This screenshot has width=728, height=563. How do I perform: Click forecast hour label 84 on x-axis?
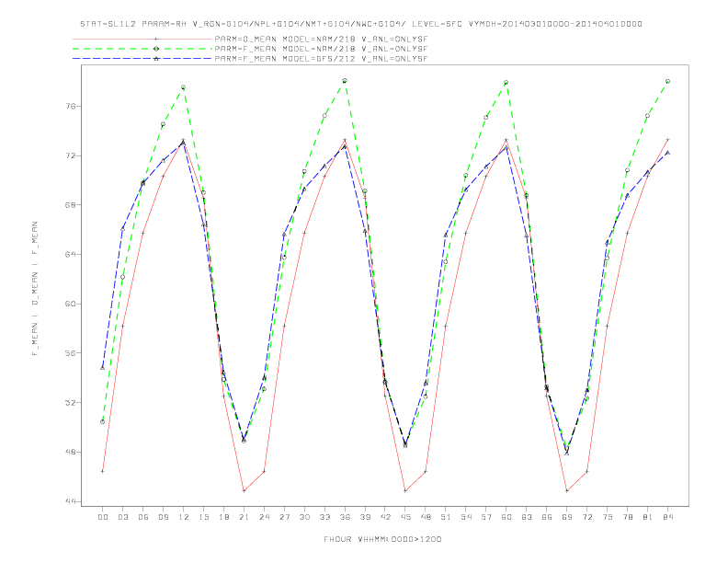[x=668, y=517]
